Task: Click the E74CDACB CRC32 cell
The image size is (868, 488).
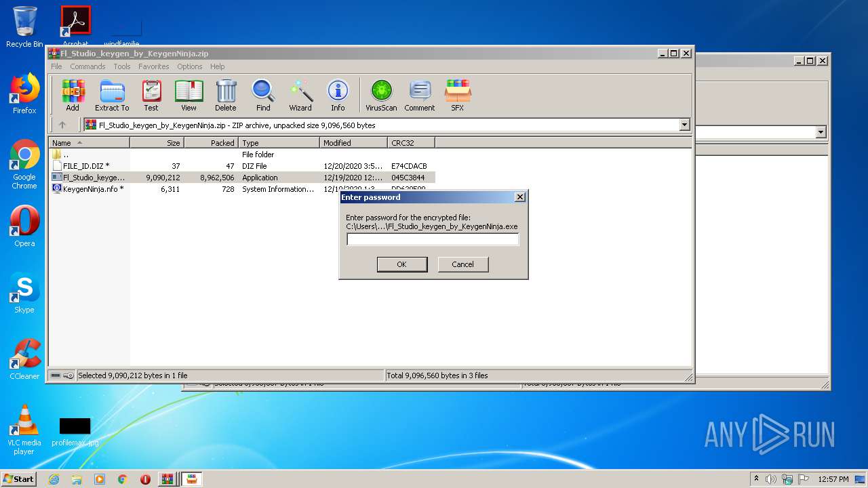Action: pyautogui.click(x=409, y=166)
